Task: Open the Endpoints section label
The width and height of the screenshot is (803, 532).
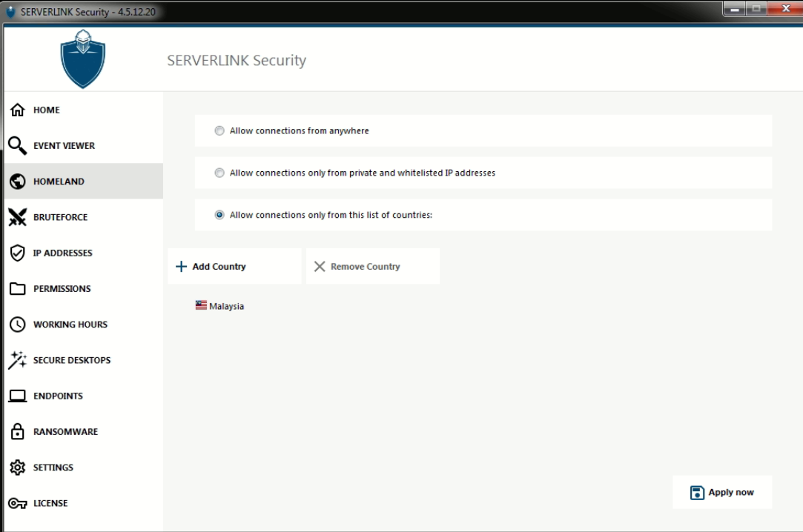Action: [x=58, y=396]
